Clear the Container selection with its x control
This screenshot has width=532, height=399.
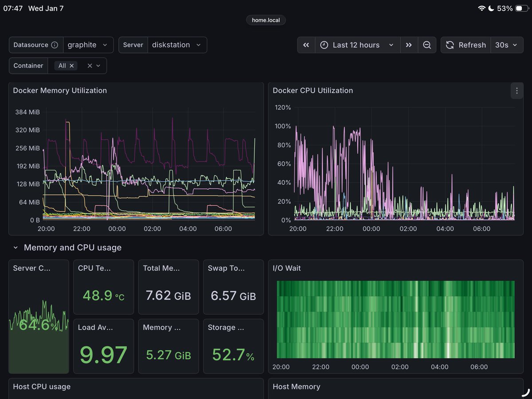point(89,66)
